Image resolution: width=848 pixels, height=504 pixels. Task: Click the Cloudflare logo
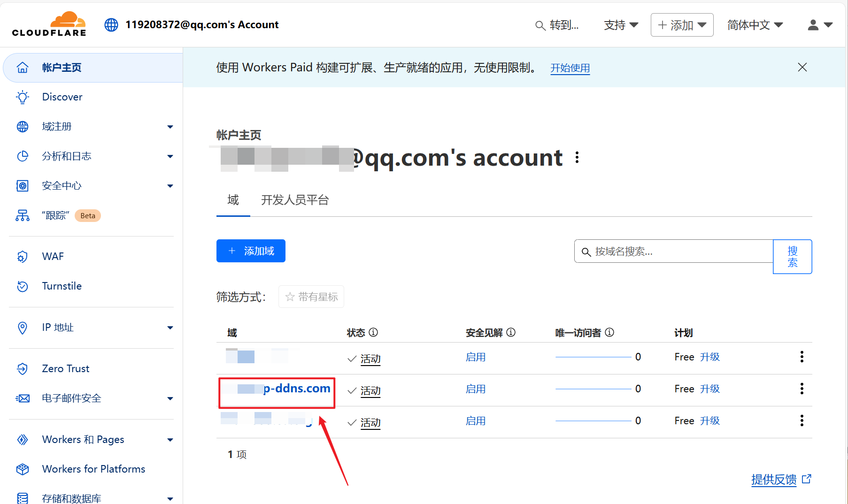pos(49,24)
